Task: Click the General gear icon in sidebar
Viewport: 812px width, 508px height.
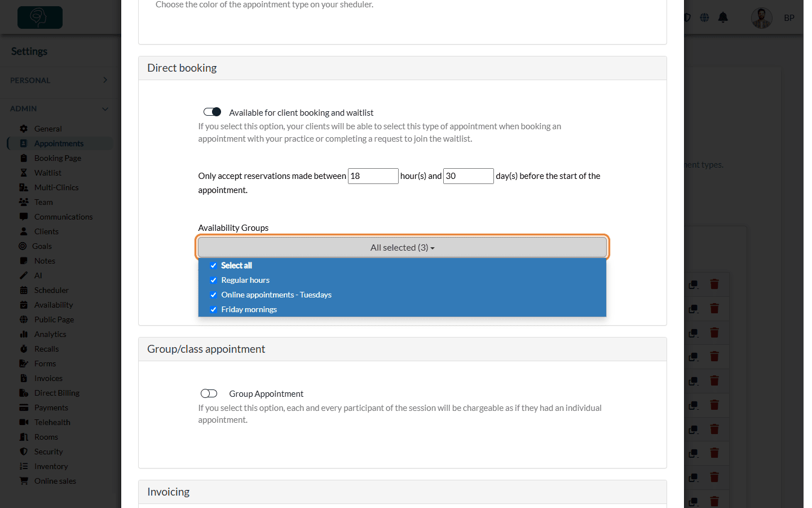Action: pos(24,129)
